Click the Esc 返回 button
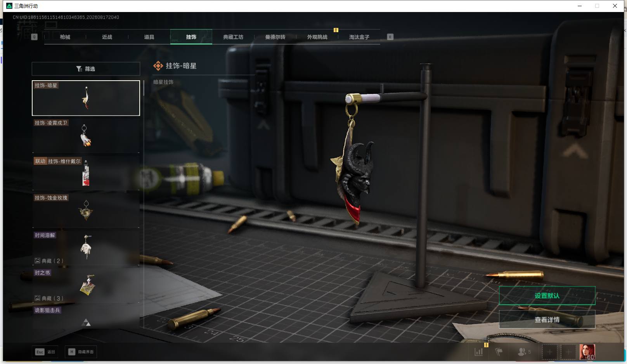 [45, 352]
